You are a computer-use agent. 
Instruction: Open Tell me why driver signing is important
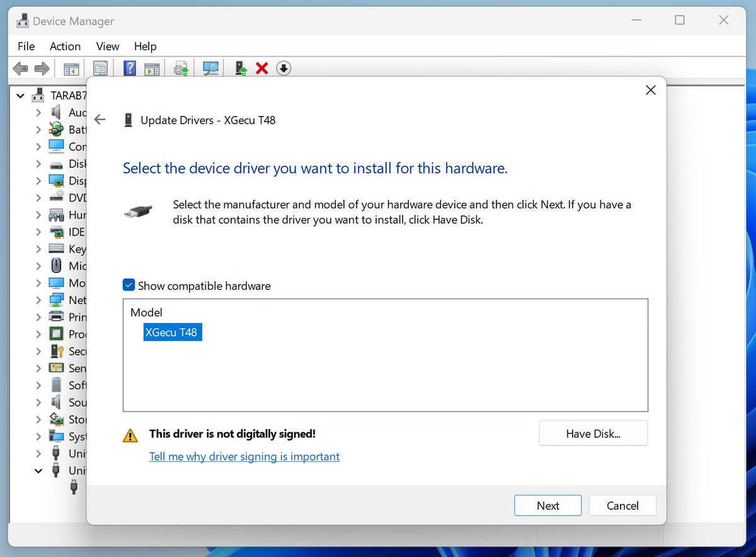pos(244,456)
